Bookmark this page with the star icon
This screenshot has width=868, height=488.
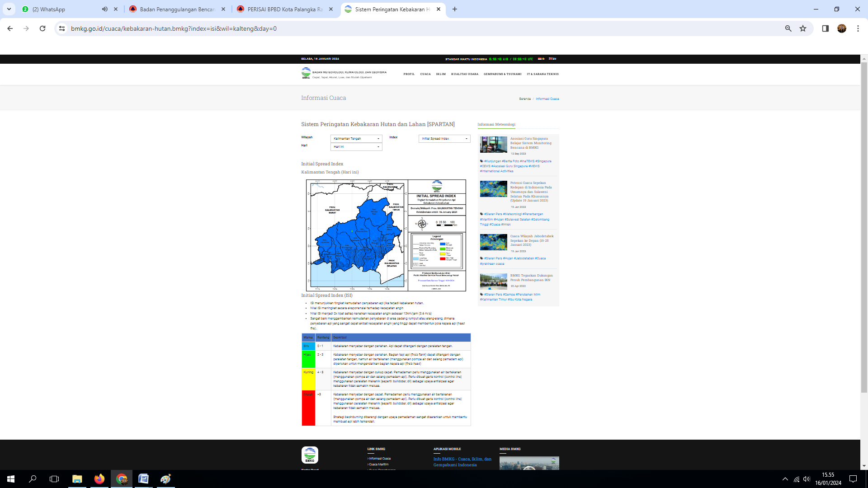[x=803, y=28]
